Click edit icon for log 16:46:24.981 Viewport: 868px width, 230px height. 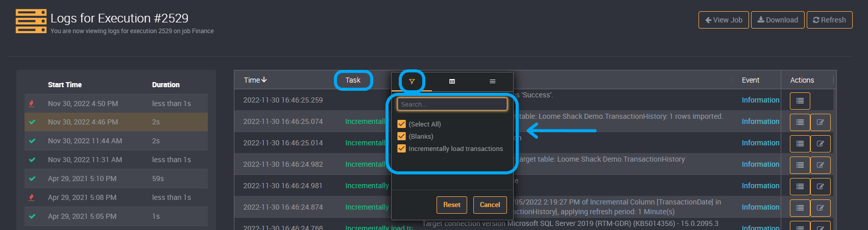tap(821, 187)
